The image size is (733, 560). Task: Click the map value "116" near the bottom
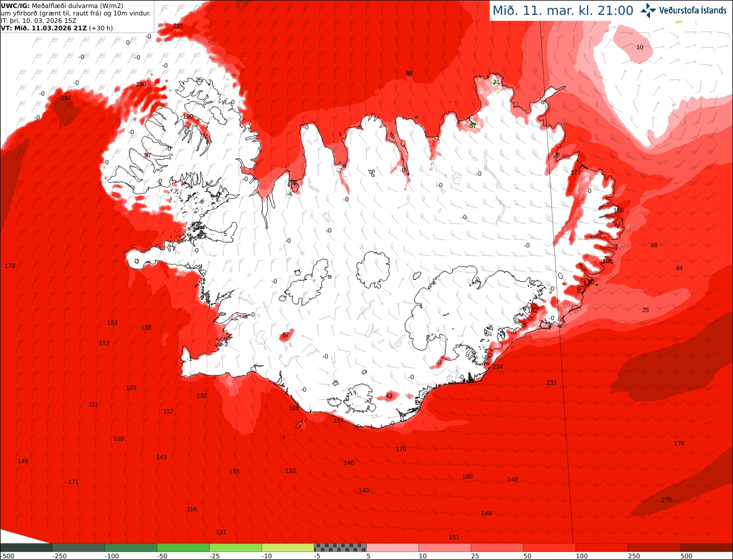(x=192, y=509)
